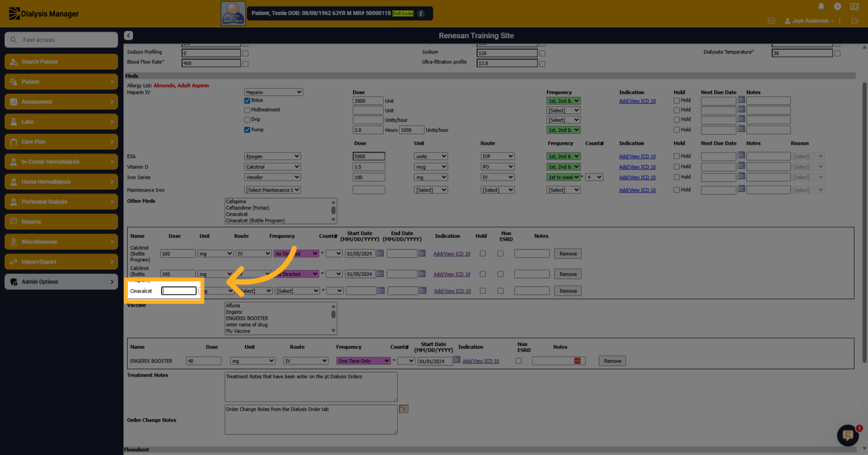Check the Drip checkbox
This screenshot has width=868, height=455.
pos(247,119)
